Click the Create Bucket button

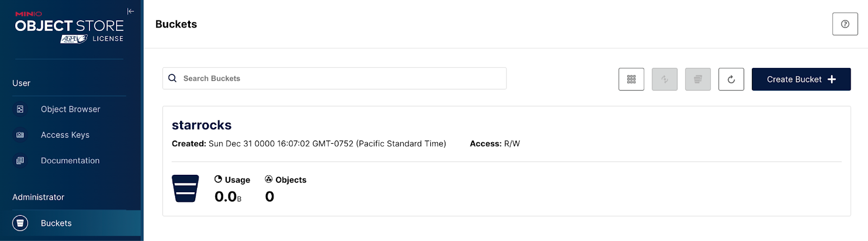(x=801, y=79)
